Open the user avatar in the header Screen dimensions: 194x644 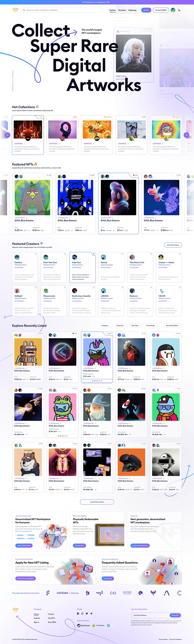pyautogui.click(x=173, y=10)
